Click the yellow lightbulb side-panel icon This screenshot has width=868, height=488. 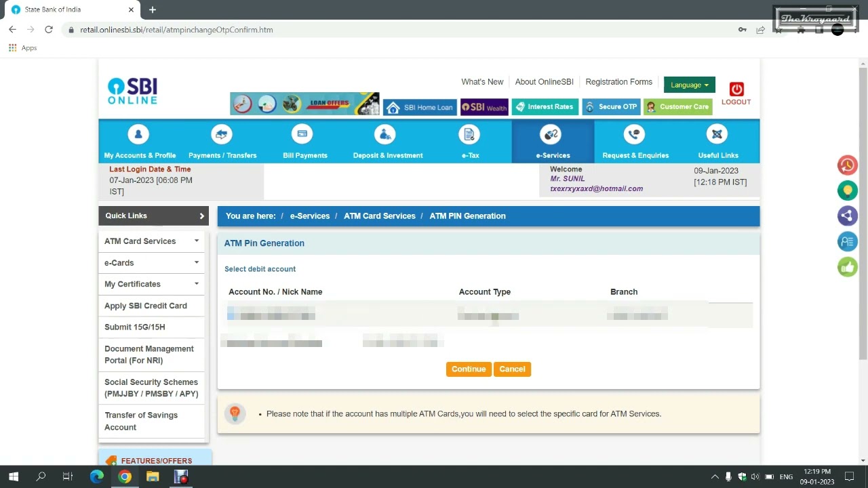pos(847,190)
